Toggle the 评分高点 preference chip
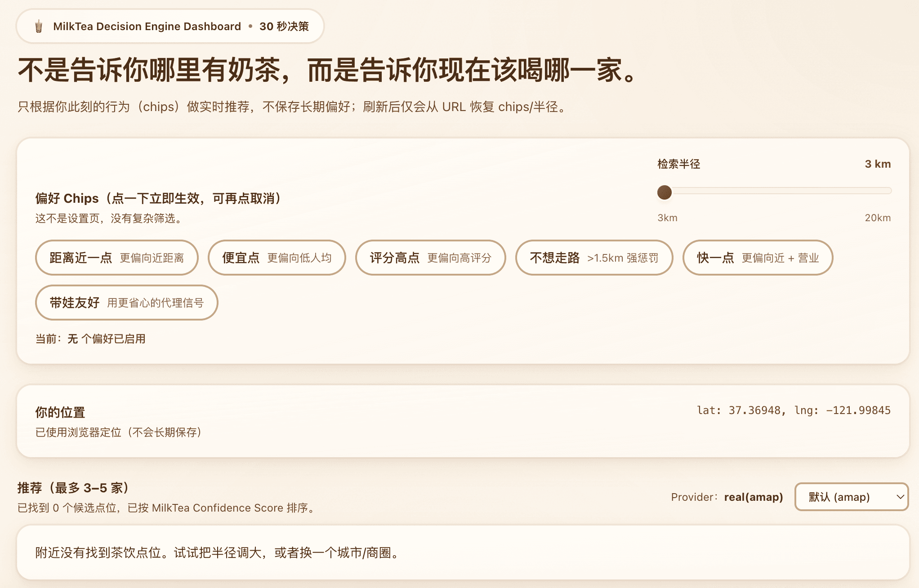This screenshot has width=919, height=588. [x=430, y=258]
